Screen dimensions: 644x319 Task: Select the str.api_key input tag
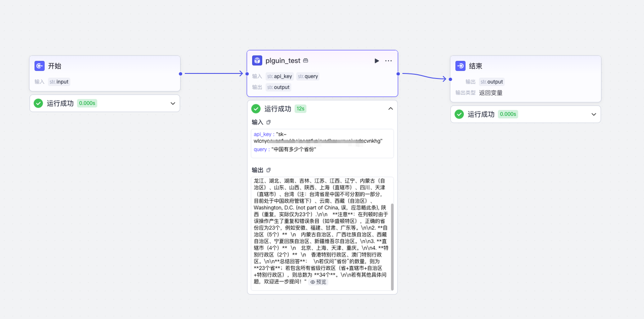pyautogui.click(x=280, y=76)
